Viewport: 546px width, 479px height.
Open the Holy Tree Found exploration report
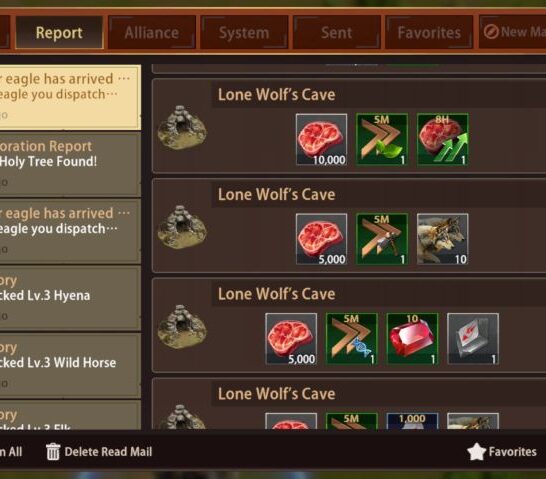(x=70, y=164)
